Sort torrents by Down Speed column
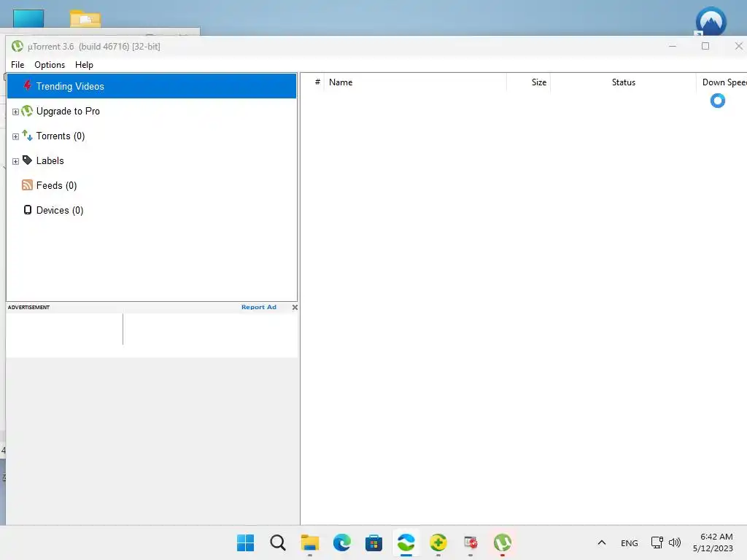 [721, 82]
